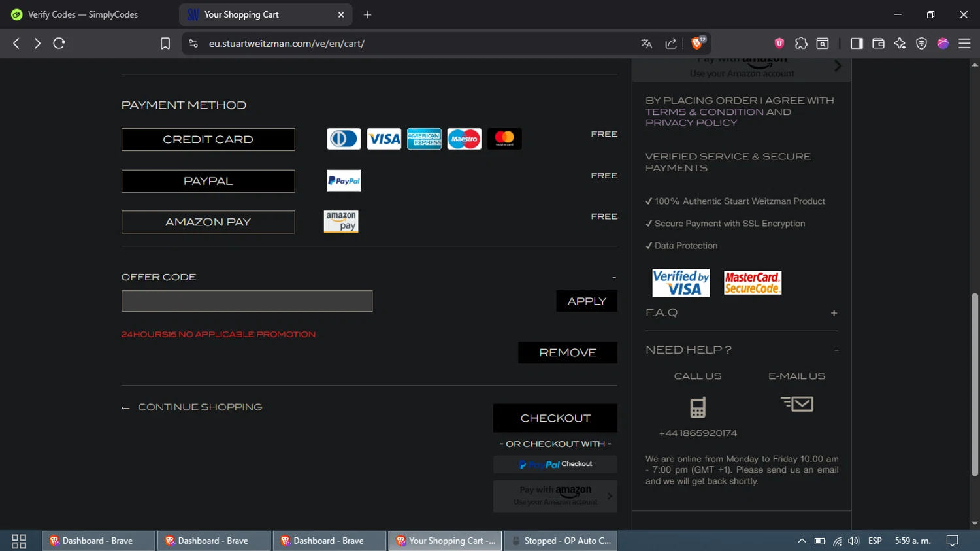This screenshot has height=551, width=980.
Task: Open the clock showing 5:59 a. m.
Action: point(913,541)
